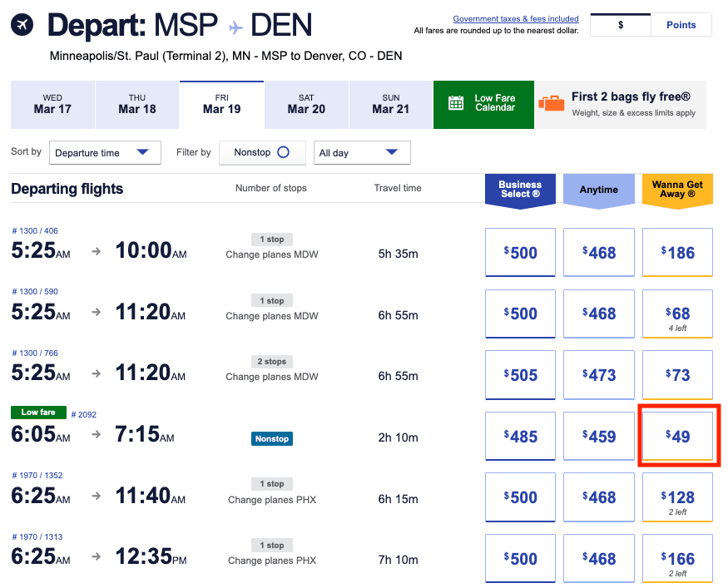The width and height of the screenshot is (728, 588).
Task: Switch to the WED Mar 17 tab
Action: (x=52, y=103)
